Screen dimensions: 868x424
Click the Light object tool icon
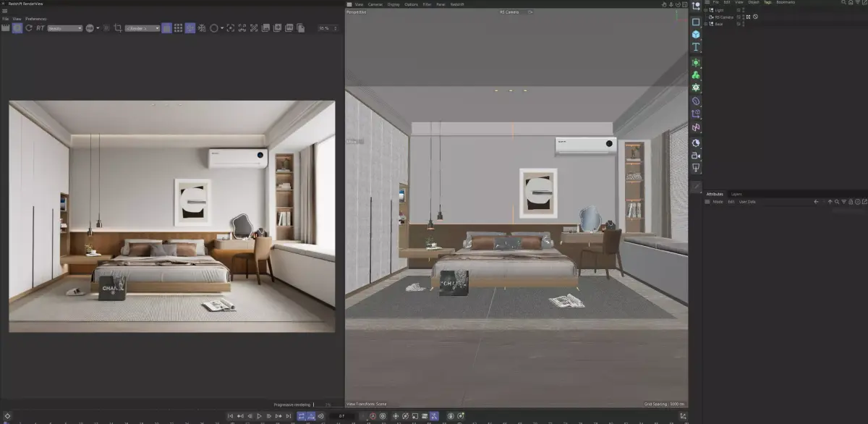696,167
